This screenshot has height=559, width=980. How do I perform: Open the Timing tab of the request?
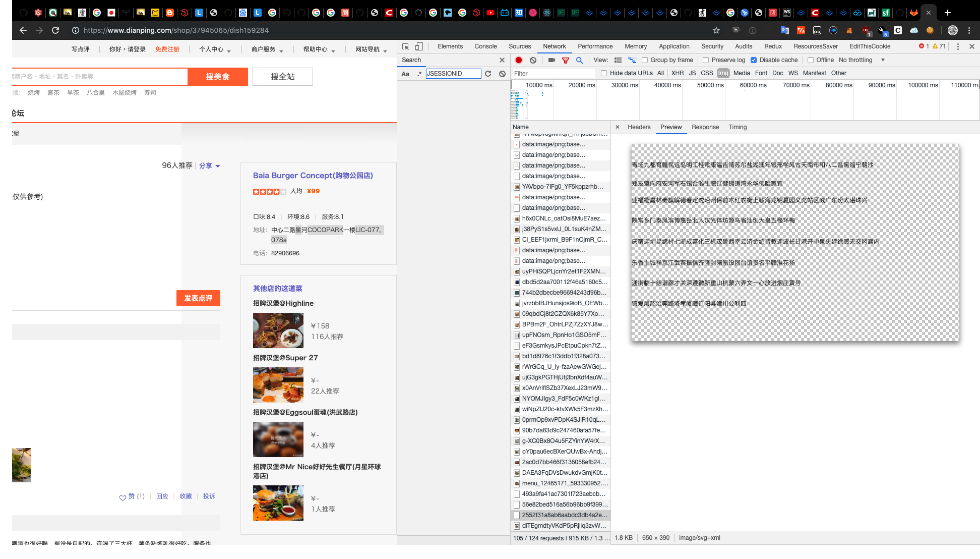pyautogui.click(x=738, y=127)
